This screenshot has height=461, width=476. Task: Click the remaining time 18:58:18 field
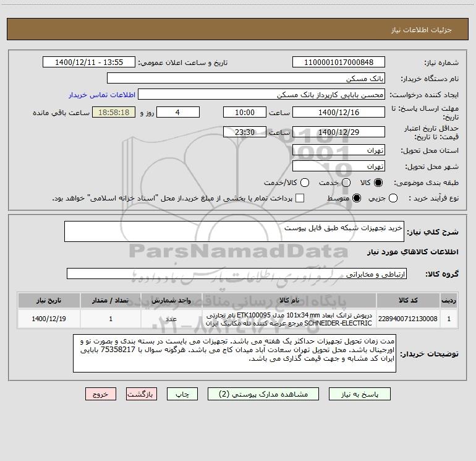coord(114,112)
